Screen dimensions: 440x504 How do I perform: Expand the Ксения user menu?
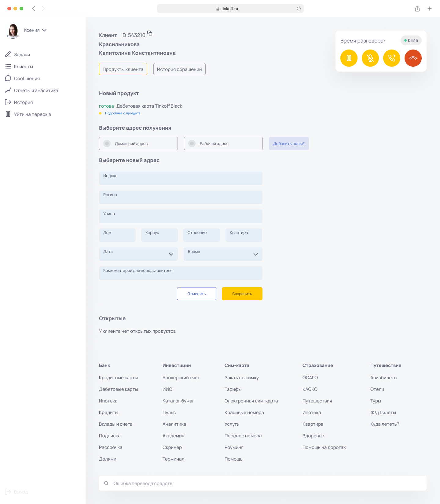tap(44, 30)
